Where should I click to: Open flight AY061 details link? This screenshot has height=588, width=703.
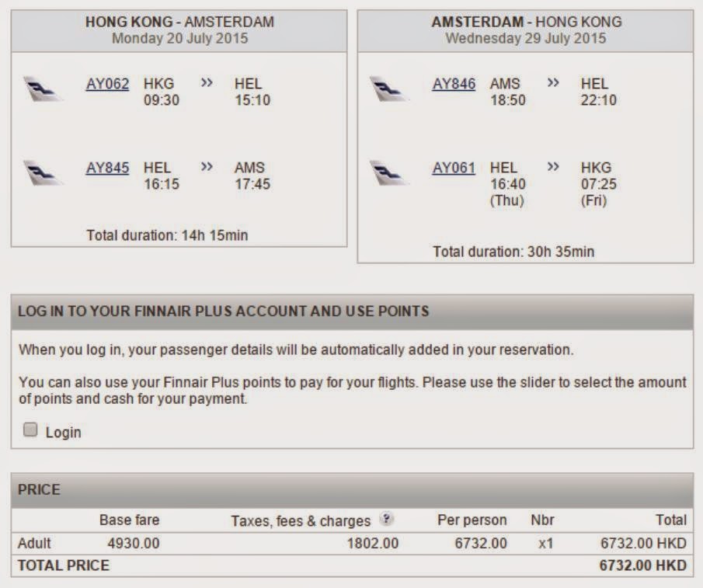point(454,168)
